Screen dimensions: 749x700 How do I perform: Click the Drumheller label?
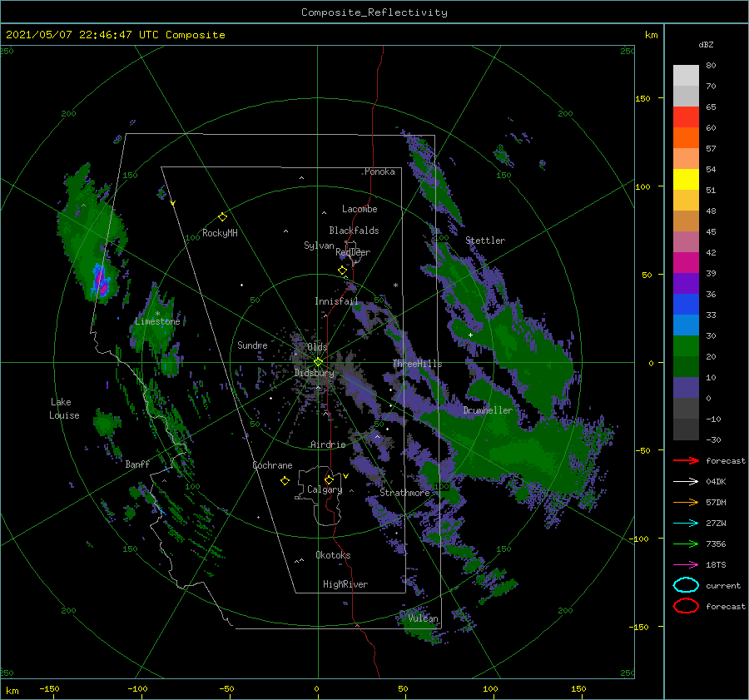click(488, 410)
